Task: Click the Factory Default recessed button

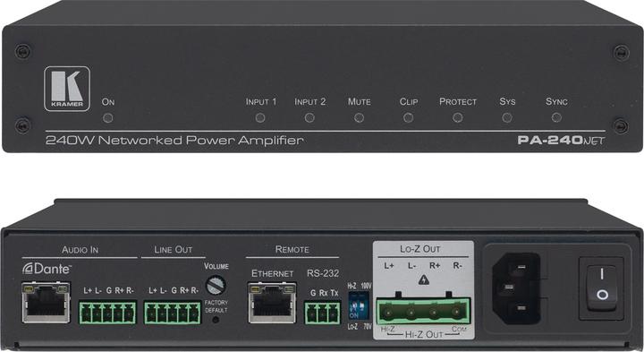Action: coord(216,319)
